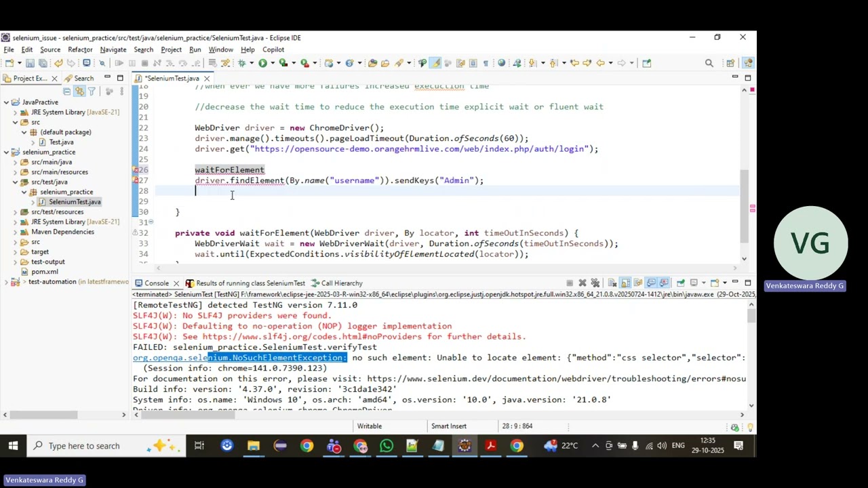This screenshot has height=488, width=868.
Task: Click the Next Annotation down-arrow icon
Action: (532, 63)
